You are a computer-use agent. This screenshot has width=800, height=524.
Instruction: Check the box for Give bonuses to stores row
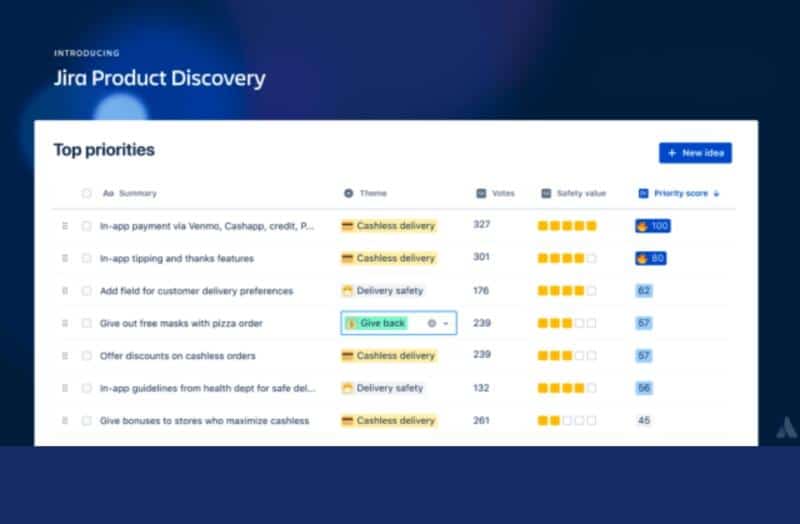point(86,421)
